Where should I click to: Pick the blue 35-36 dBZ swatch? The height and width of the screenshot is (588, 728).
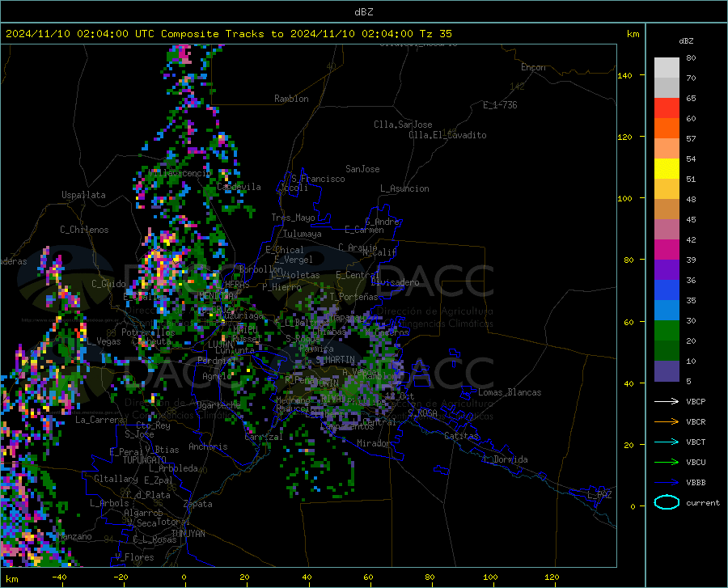click(667, 290)
